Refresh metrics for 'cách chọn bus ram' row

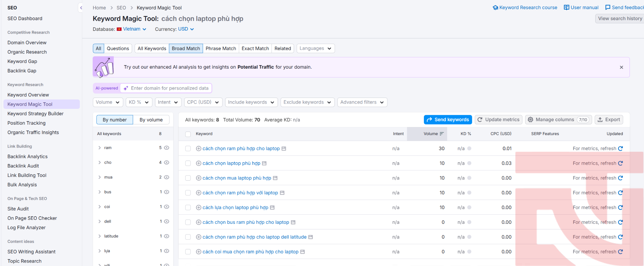click(620, 222)
